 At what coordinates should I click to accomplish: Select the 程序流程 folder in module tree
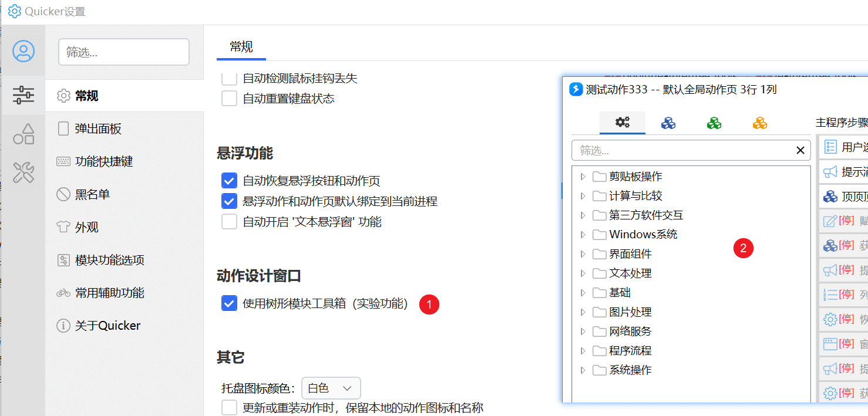point(623,351)
